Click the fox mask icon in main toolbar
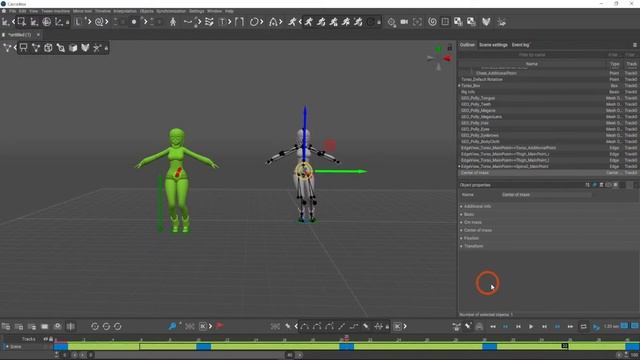The width and height of the screenshot is (640, 360). [486, 22]
